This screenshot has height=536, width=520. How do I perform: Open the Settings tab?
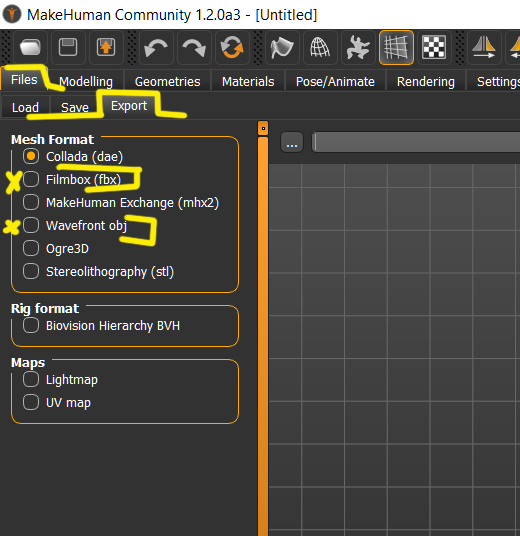click(x=494, y=81)
